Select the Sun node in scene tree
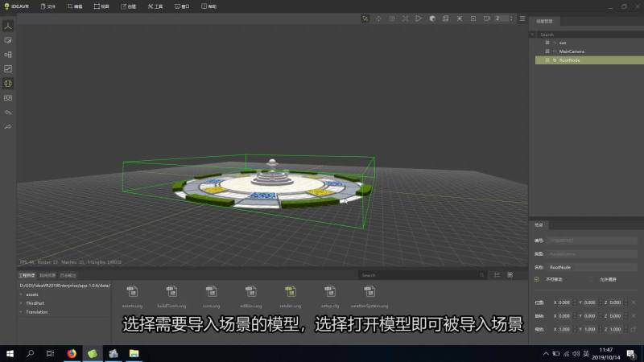Image resolution: width=644 pixels, height=362 pixels. click(x=563, y=43)
